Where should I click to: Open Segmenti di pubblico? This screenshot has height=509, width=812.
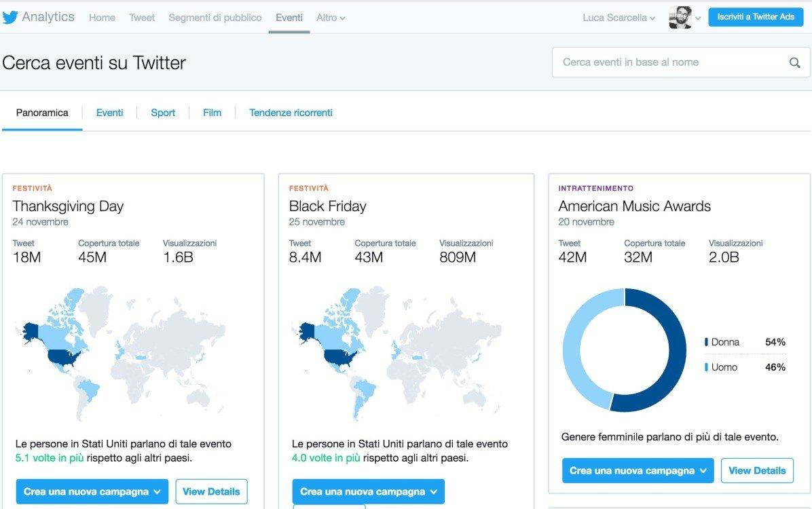point(215,18)
